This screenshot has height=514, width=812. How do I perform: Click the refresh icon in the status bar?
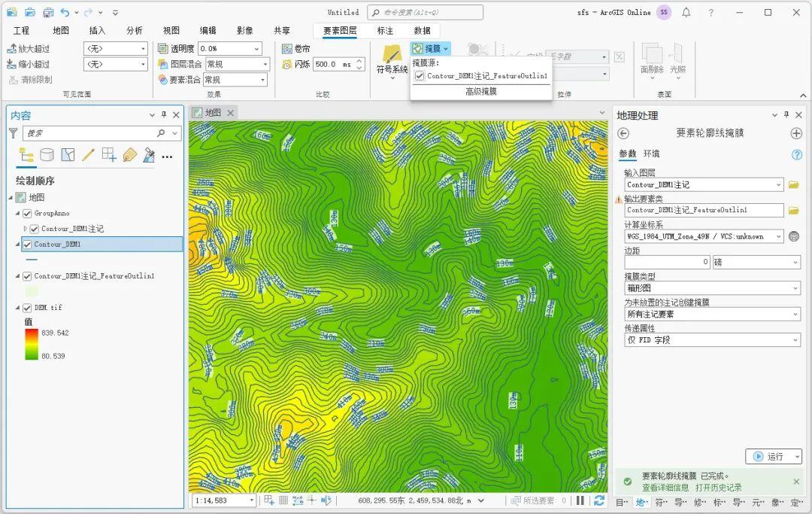(x=599, y=500)
